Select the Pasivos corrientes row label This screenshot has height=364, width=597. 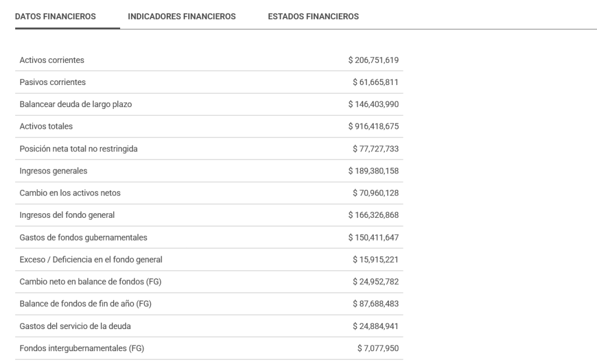click(52, 82)
